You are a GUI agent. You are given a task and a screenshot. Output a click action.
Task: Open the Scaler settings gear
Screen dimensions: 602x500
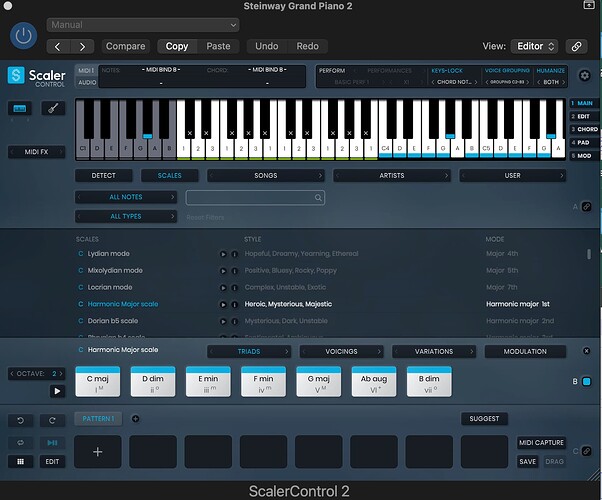pos(585,76)
